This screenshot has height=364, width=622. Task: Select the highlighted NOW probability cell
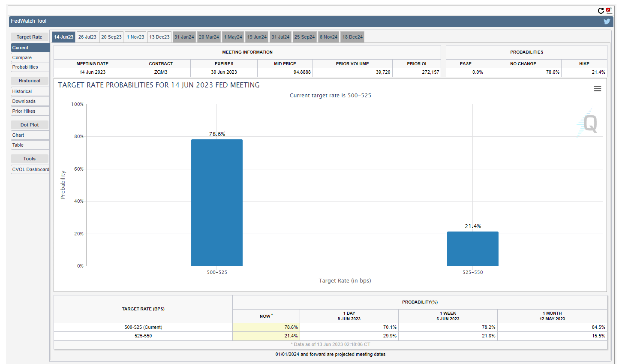266,327
